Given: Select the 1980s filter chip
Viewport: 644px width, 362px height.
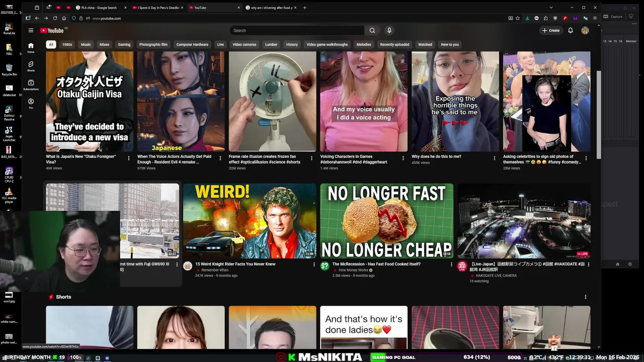Looking at the screenshot, I should coord(67,44).
